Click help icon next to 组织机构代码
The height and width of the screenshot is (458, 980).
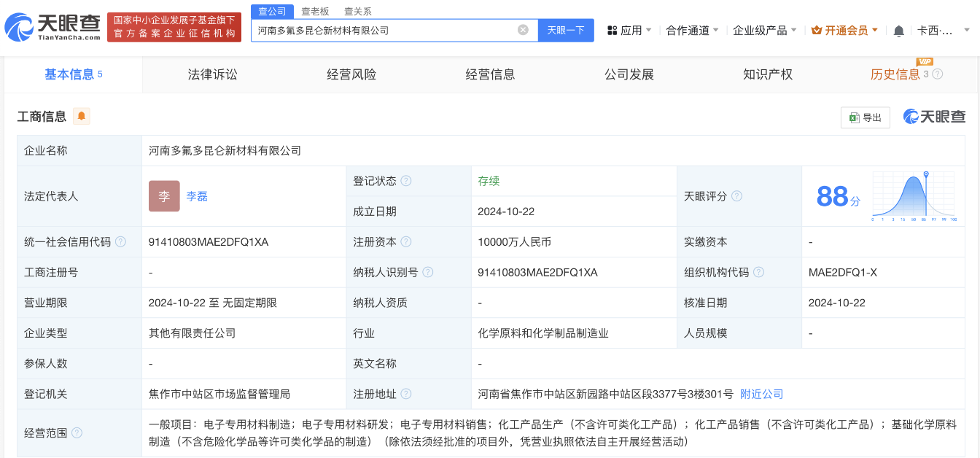click(758, 272)
